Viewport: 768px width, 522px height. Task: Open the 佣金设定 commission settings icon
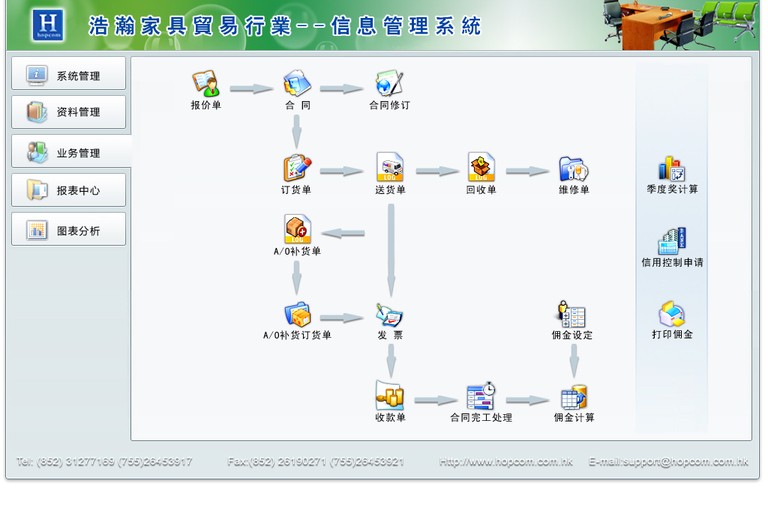click(x=572, y=315)
